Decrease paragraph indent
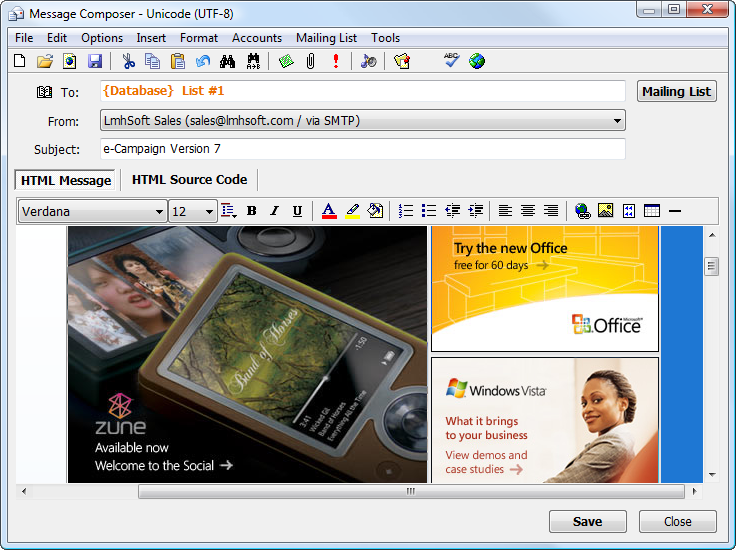The width and height of the screenshot is (736, 550). tap(452, 211)
